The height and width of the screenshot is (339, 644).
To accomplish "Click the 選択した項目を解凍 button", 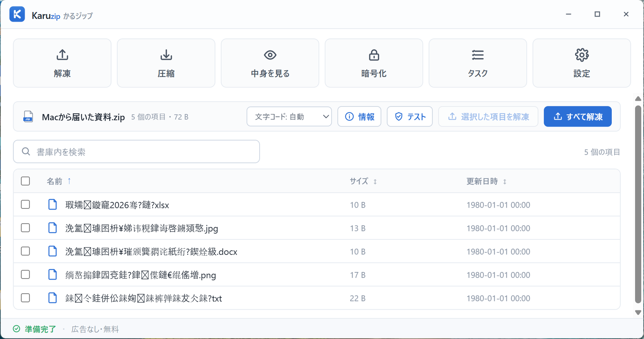I will click(488, 116).
